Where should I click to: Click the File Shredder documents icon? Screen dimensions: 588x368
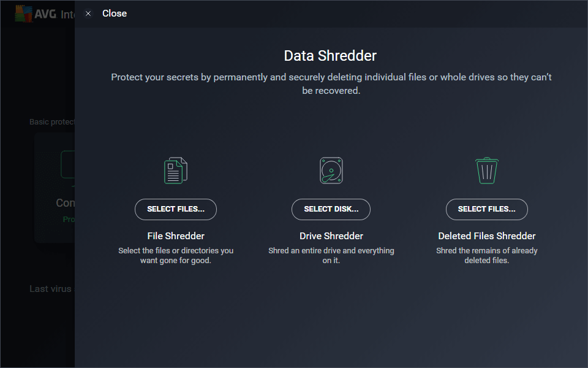(176, 170)
